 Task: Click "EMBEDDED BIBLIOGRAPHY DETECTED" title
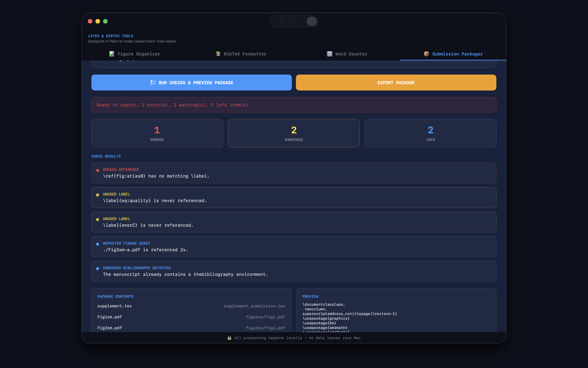pyautogui.click(x=137, y=268)
